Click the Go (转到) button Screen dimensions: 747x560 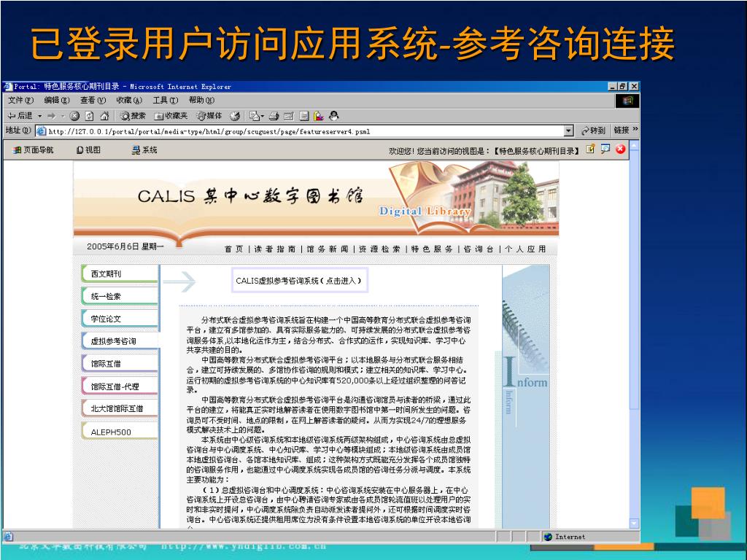pyautogui.click(x=593, y=131)
